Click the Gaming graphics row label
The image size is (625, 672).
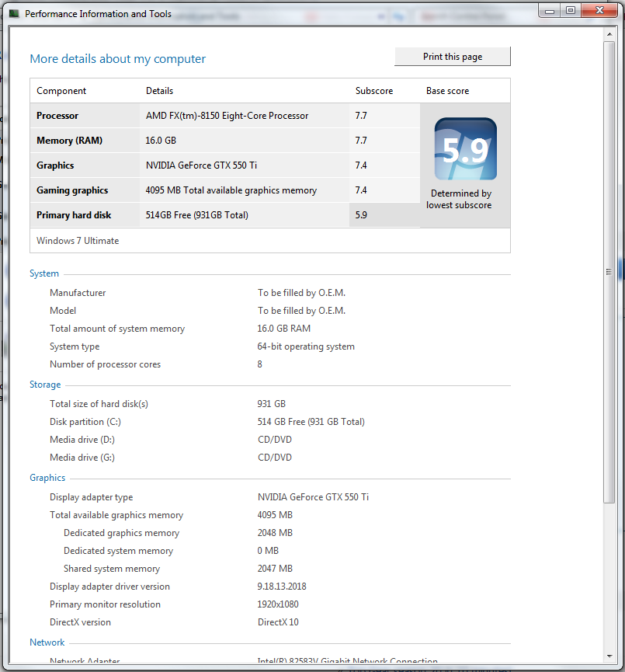coord(72,190)
